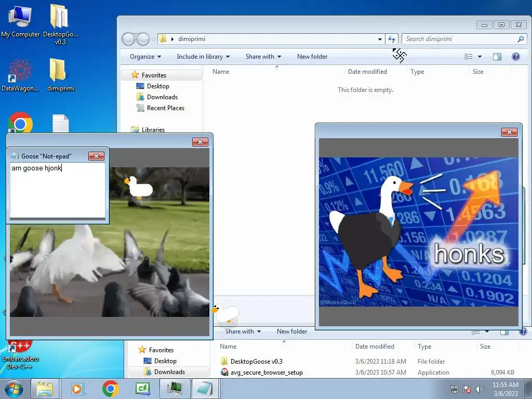532x399 pixels.
Task: Open Help in the dimiprimi window
Action: (516, 57)
